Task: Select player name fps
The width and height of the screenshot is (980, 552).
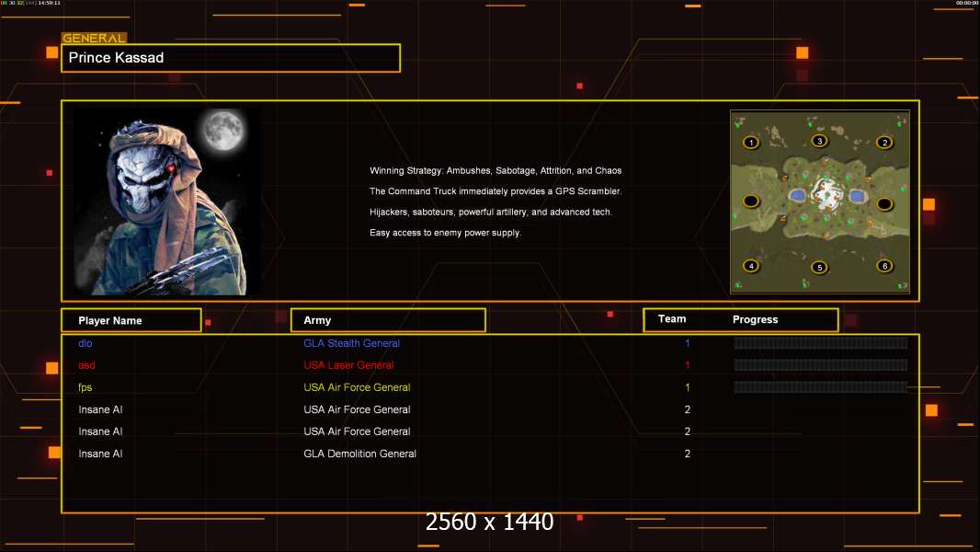Action: (85, 387)
